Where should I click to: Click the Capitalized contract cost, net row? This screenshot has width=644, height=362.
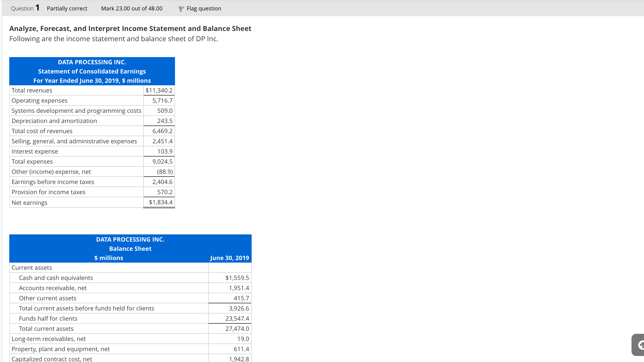click(52, 359)
